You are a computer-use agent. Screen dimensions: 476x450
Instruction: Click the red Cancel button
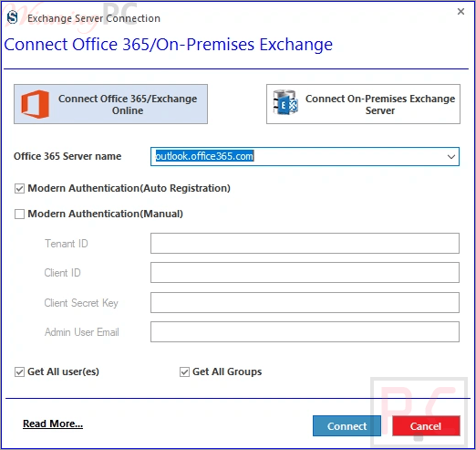coord(426,426)
